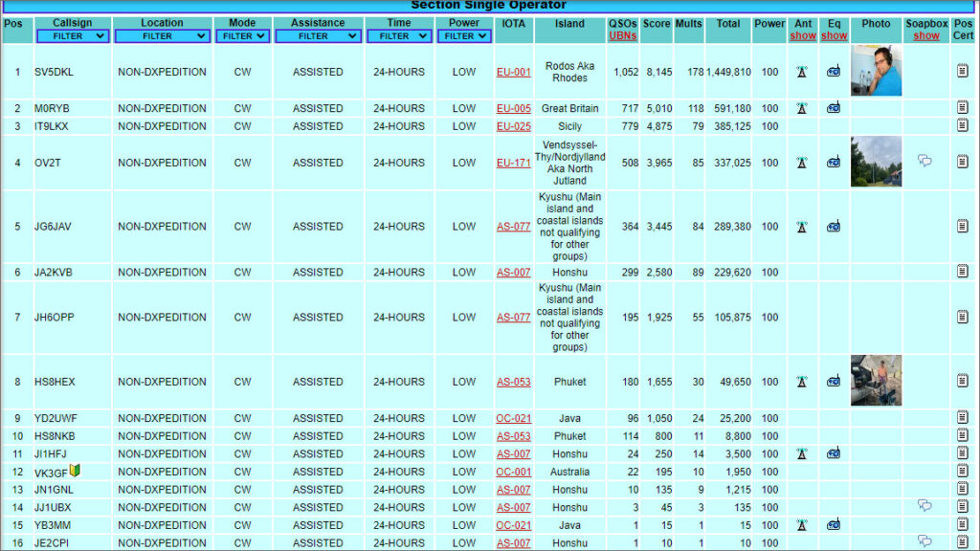Open the Power filter dropdown
The image size is (980, 551).
[x=464, y=36]
